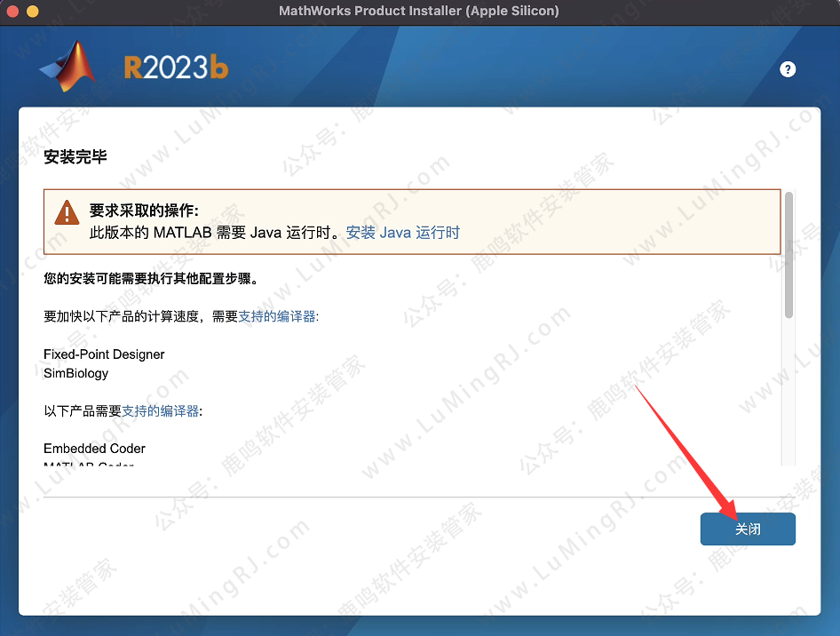
Task: Click the orange warning triangle icon
Action: (67, 212)
